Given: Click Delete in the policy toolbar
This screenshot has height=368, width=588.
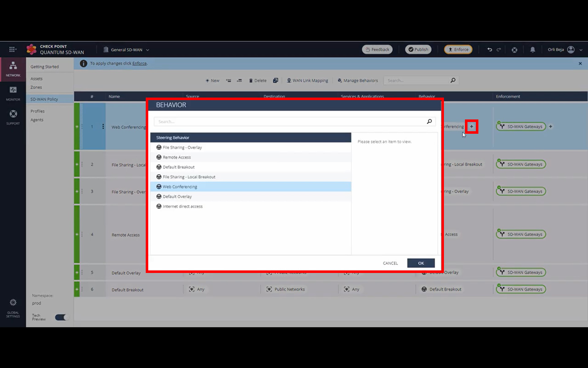Looking at the screenshot, I should (258, 80).
